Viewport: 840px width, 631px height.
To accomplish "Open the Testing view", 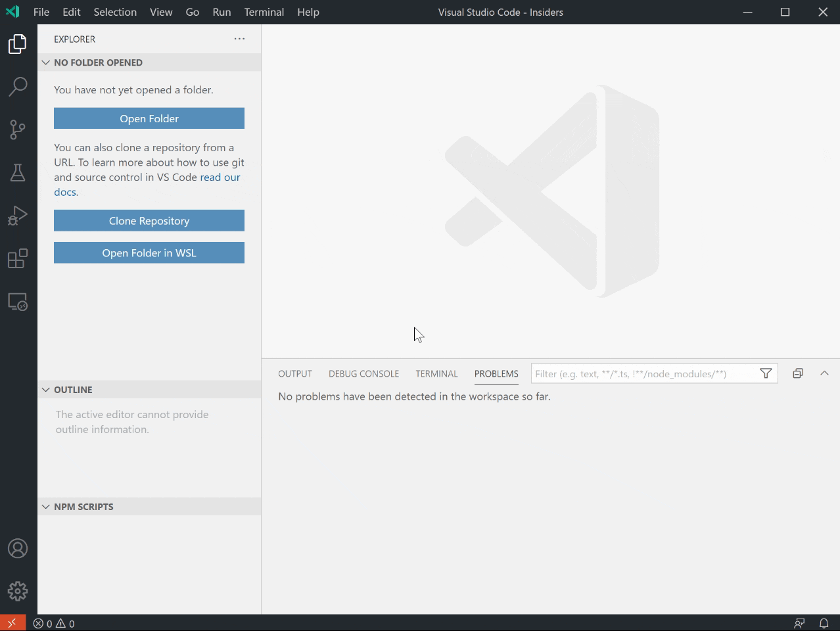I will [18, 172].
